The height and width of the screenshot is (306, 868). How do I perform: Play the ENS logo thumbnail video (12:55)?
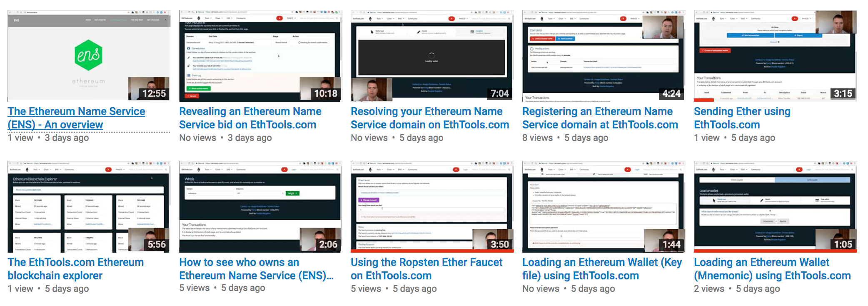[89, 56]
